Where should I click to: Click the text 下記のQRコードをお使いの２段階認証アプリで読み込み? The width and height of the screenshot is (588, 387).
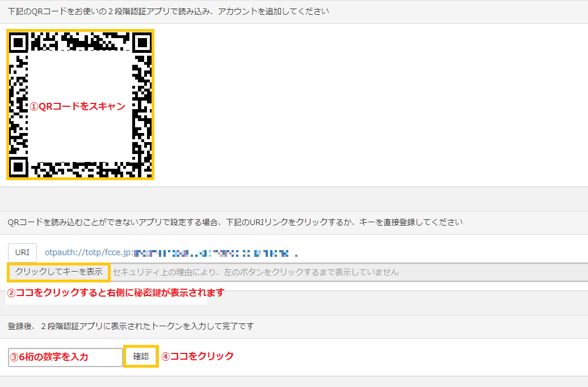tap(110, 11)
